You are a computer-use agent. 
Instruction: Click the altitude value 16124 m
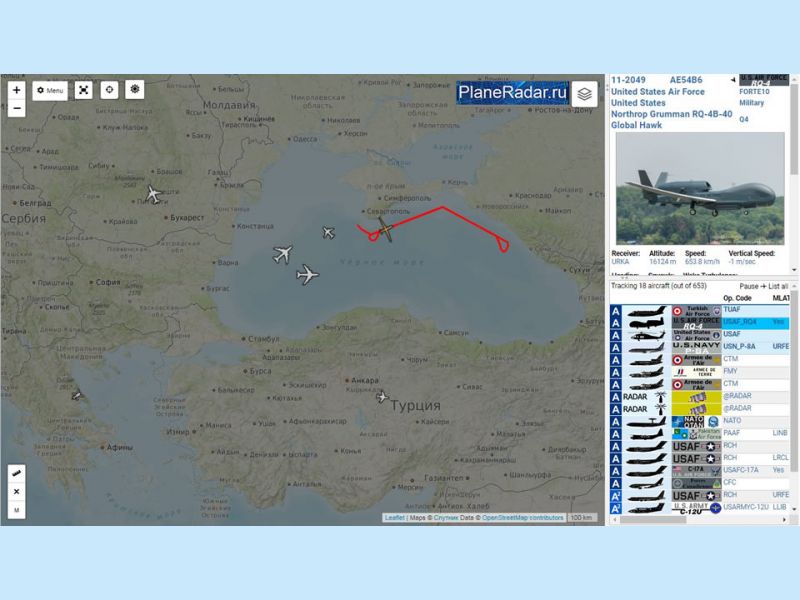(662, 262)
